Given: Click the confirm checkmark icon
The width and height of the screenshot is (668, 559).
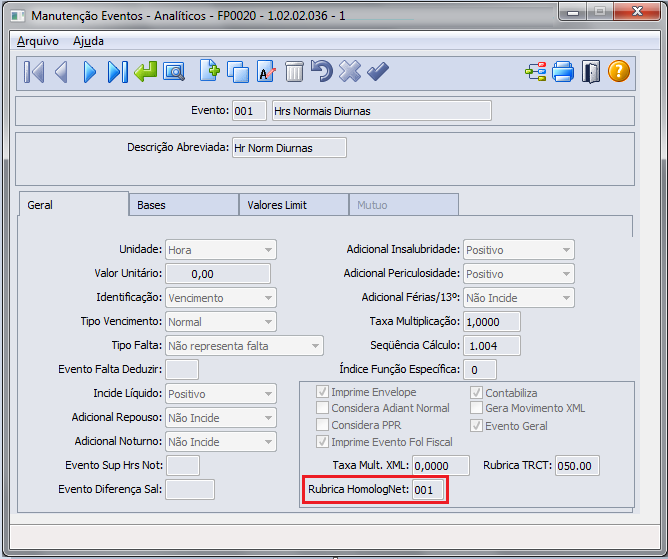Looking at the screenshot, I should (378, 72).
